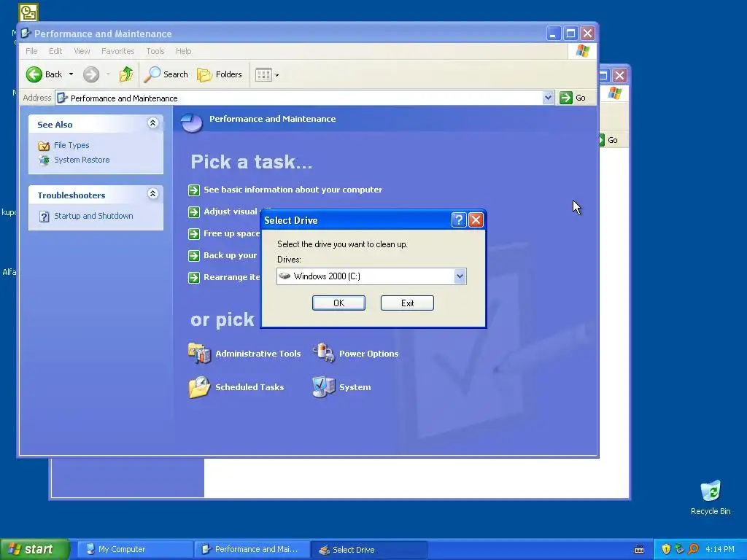747x560 pixels.
Task: Collapse the Troubleshooters panel
Action: [x=152, y=193]
